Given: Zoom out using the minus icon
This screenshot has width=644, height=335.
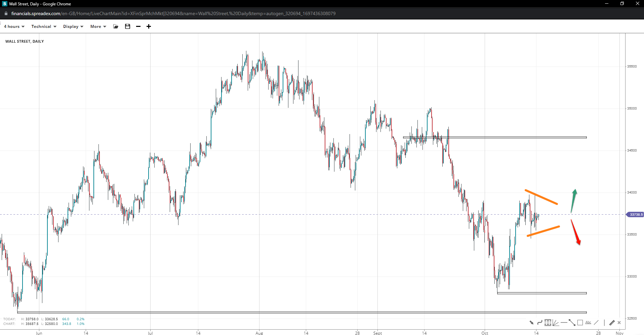Looking at the screenshot, I should pyautogui.click(x=138, y=27).
